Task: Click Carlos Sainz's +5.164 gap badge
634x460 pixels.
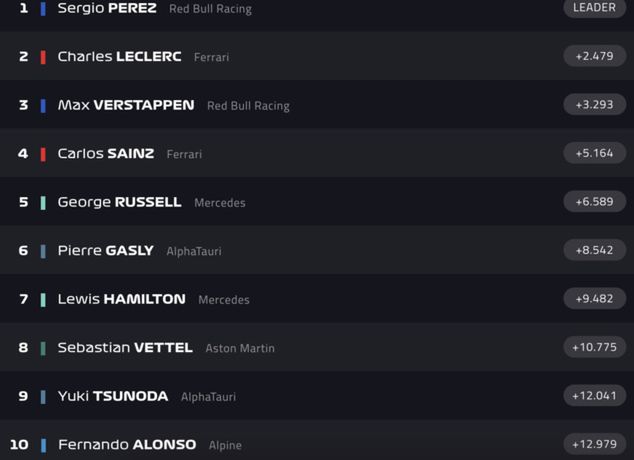Action: pos(594,153)
